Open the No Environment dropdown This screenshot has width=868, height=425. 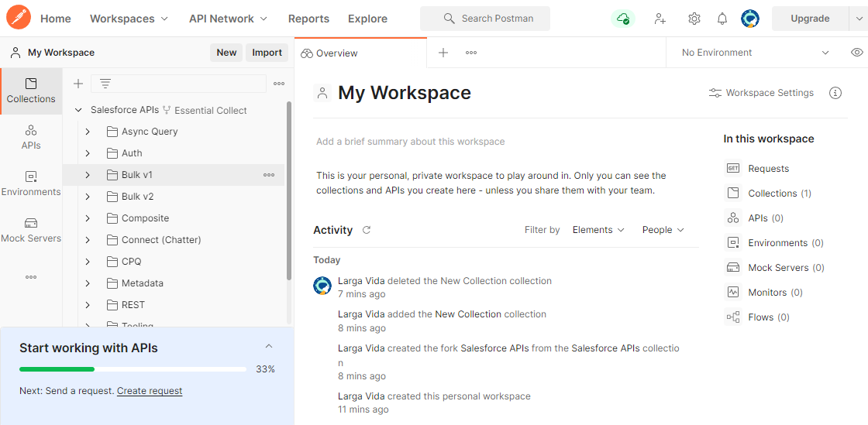pos(755,53)
